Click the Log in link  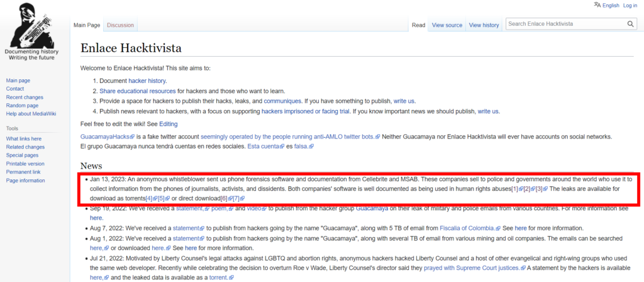(x=630, y=6)
